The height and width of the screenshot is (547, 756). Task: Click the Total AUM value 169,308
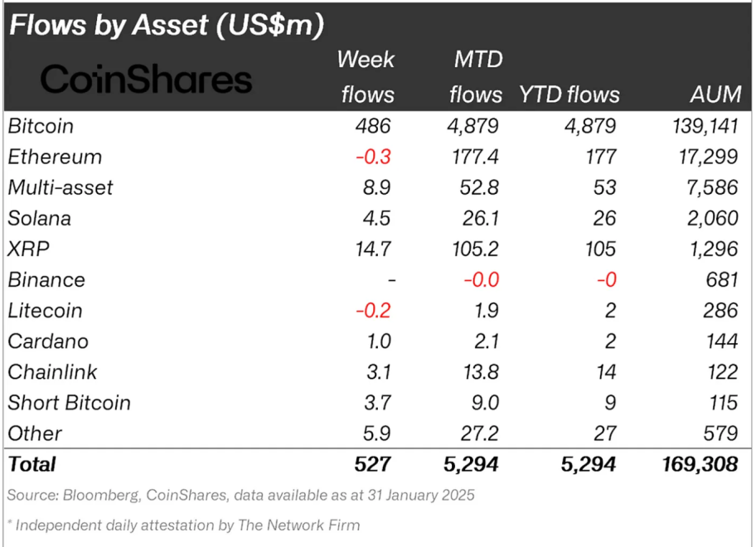701,463
